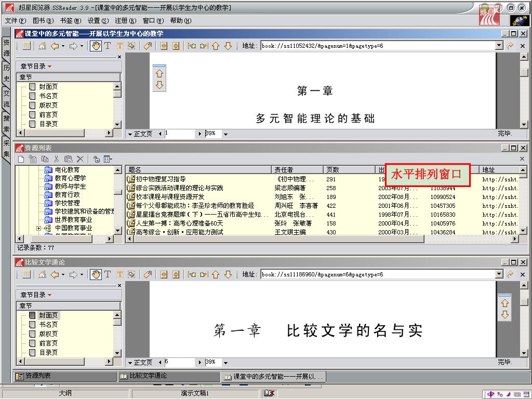The height and width of the screenshot is (399, 532).
Task: Sort list by 页数 column header
Action: pyautogui.click(x=349, y=170)
